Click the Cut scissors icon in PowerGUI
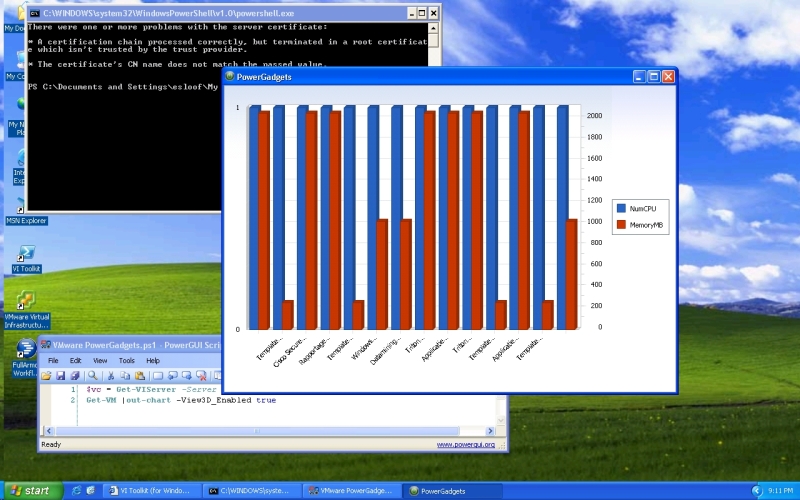800x500 pixels. coord(110,376)
